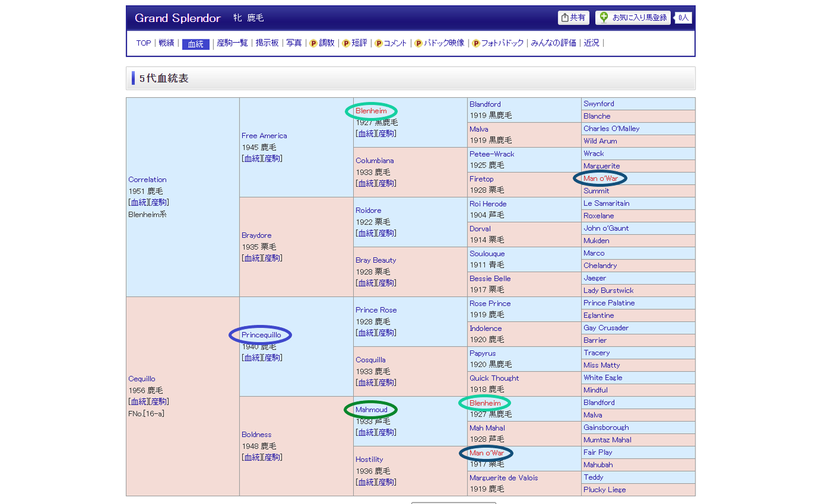Screen dimensions: 831x504
Task: Open Free America's horse page
Action: click(264, 136)
